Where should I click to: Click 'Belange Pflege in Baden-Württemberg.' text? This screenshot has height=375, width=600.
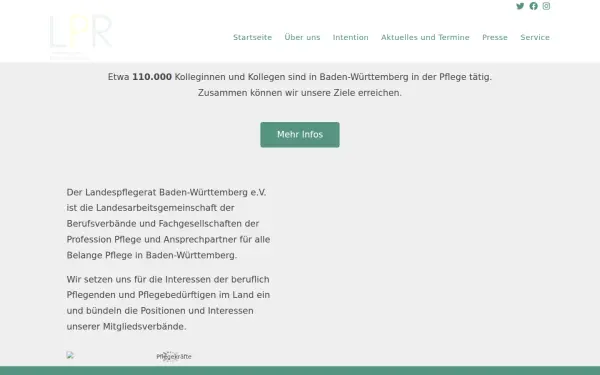point(152,255)
